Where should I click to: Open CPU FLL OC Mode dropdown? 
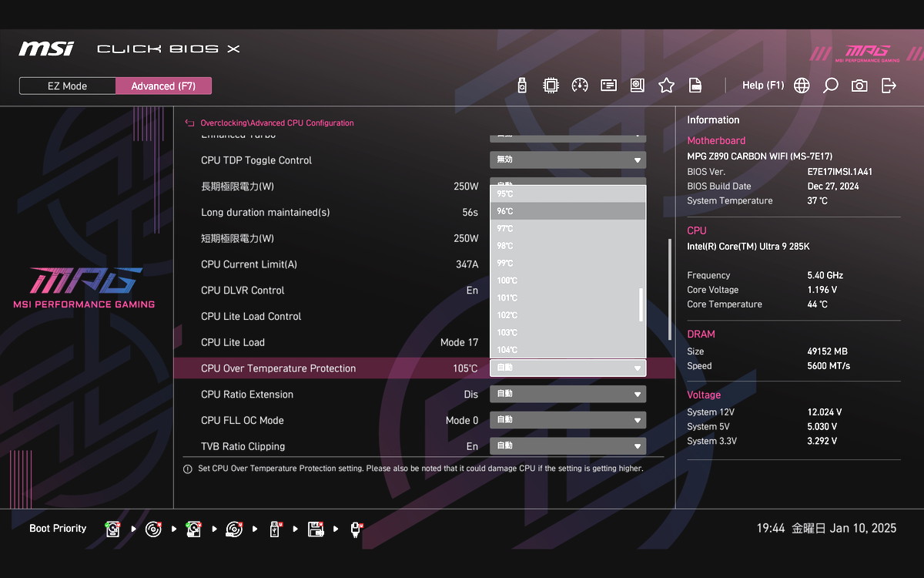coord(567,420)
